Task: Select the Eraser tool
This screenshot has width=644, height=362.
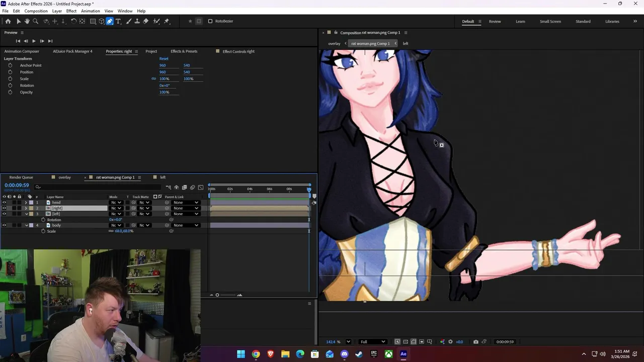Action: 146,21
